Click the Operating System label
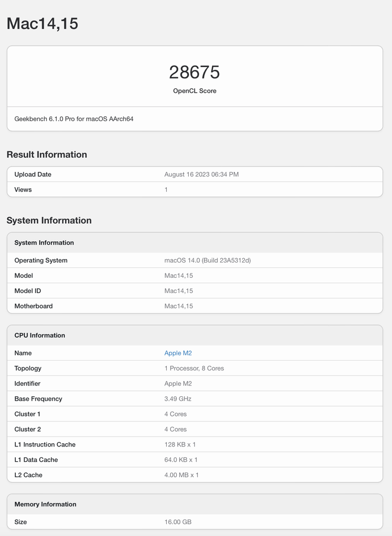The height and width of the screenshot is (536, 392). tap(41, 260)
